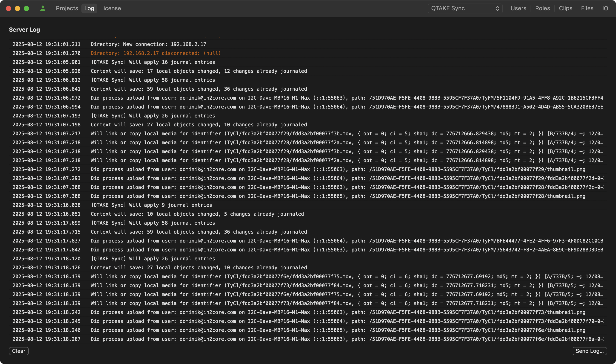Select orange disconnected entry at 19:31:01.270
The width and height of the screenshot is (616, 364).
click(156, 53)
